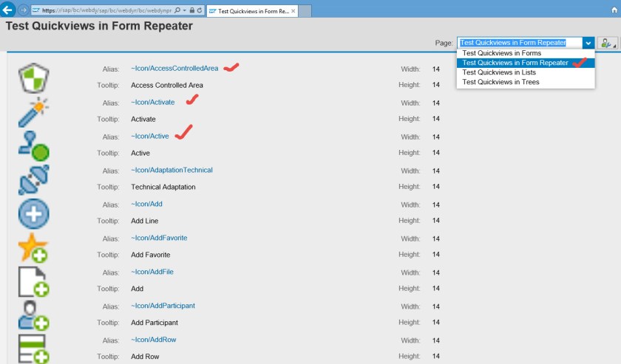621x364 pixels.
Task: Click the Active stamp icon with green dot
Action: (34, 146)
